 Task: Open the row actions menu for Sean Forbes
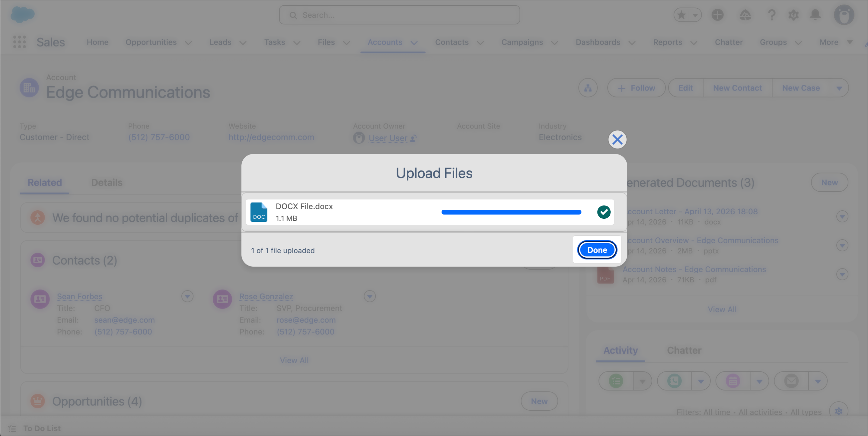[x=187, y=296]
